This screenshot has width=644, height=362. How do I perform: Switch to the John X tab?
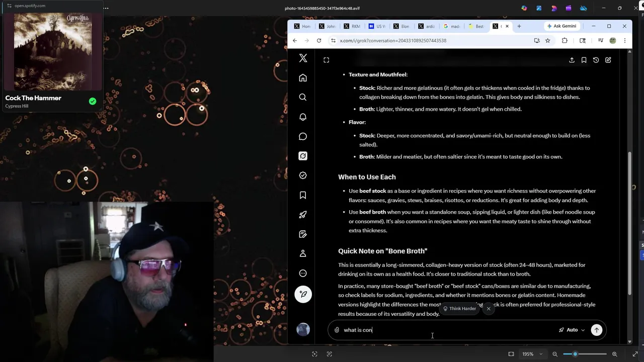pos(327,26)
